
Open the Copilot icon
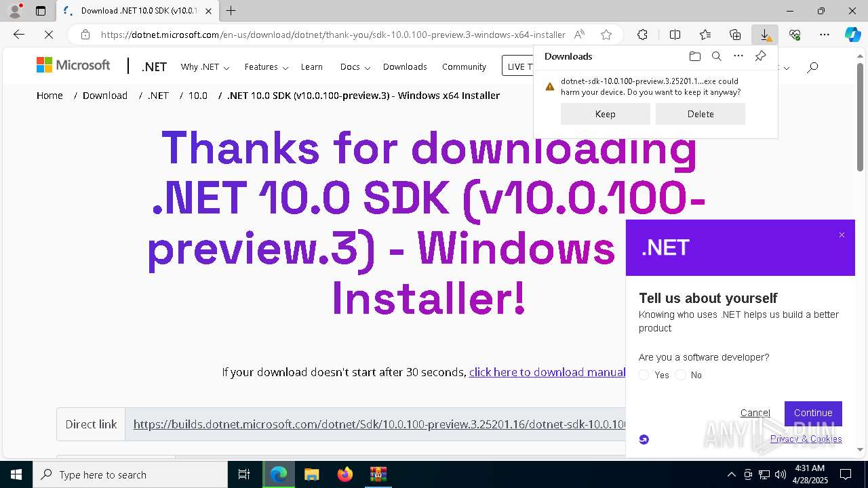click(x=852, y=35)
